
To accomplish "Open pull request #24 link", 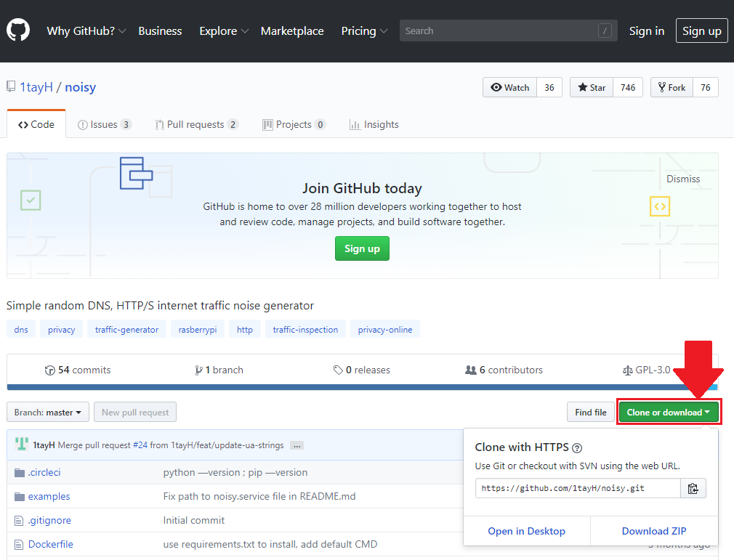I will point(140,445).
